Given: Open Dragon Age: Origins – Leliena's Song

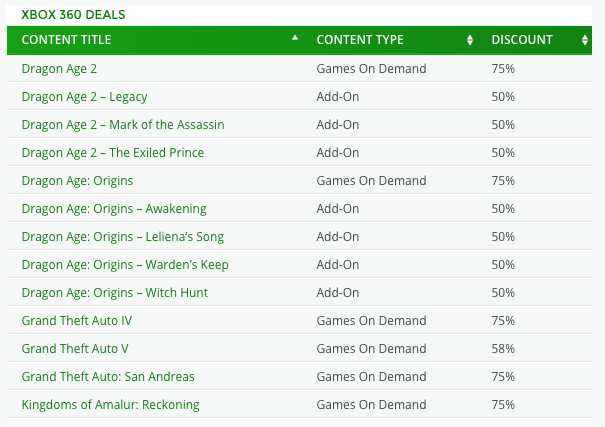Looking at the screenshot, I should pyautogui.click(x=122, y=237).
